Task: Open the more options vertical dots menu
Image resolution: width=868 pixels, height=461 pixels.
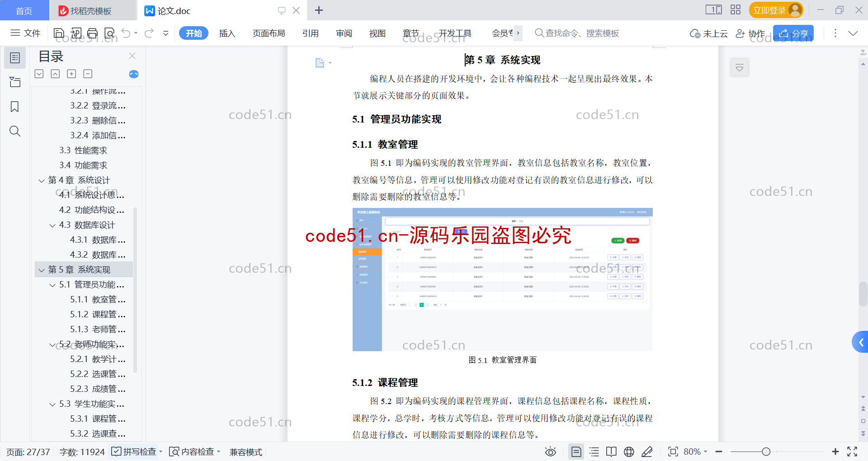Action: pyautogui.click(x=835, y=33)
